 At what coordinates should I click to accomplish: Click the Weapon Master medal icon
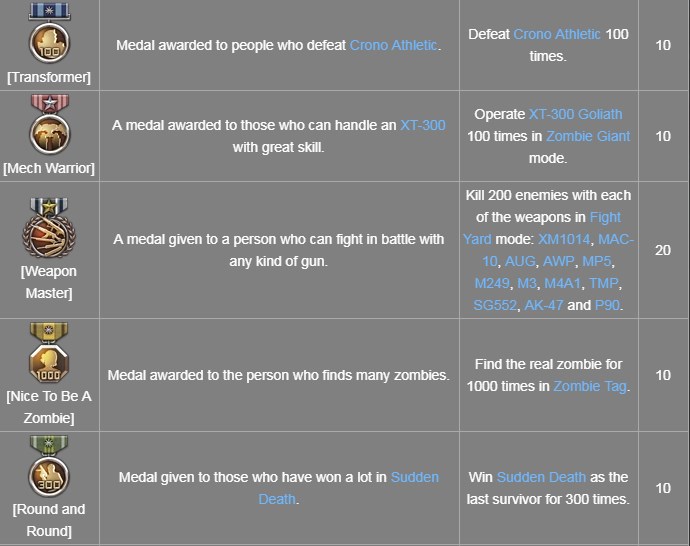[48, 228]
